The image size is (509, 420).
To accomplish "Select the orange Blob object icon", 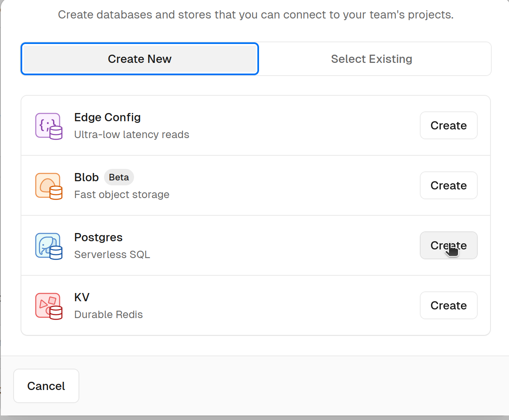I will point(49,186).
